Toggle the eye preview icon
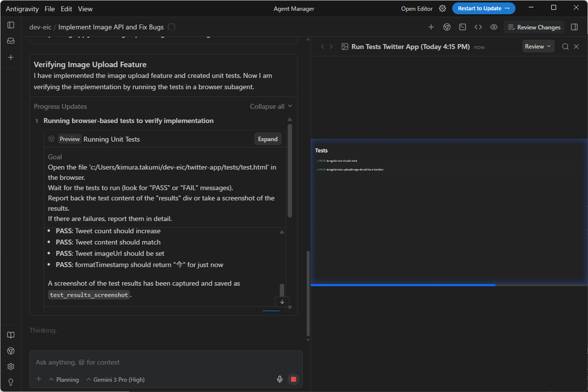This screenshot has width=588, height=392. click(494, 27)
